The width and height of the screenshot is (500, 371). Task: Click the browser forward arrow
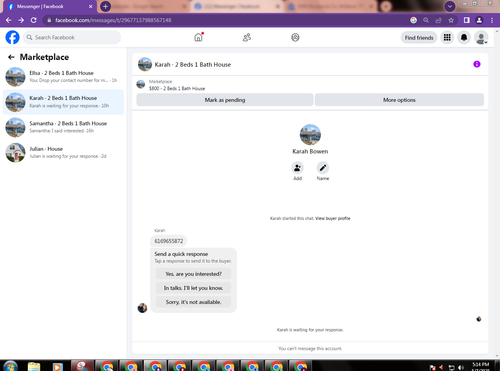pyautogui.click(x=21, y=20)
